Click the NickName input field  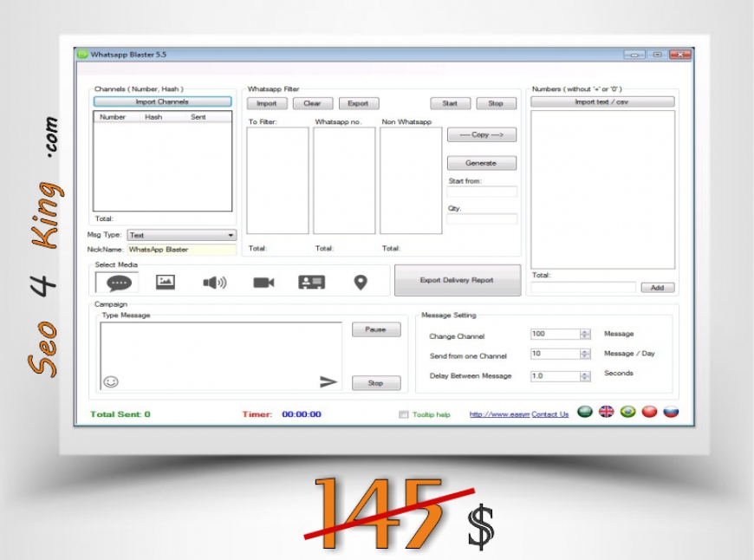[182, 250]
